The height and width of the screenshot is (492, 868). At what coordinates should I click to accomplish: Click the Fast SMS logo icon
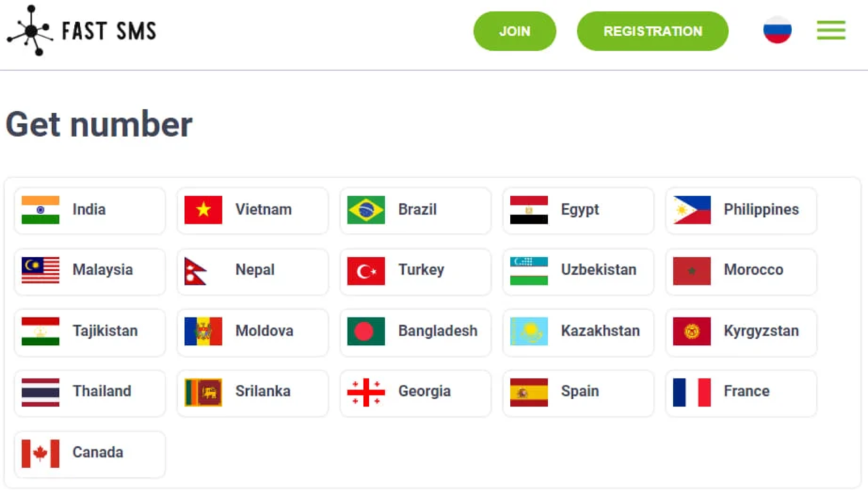click(x=30, y=30)
